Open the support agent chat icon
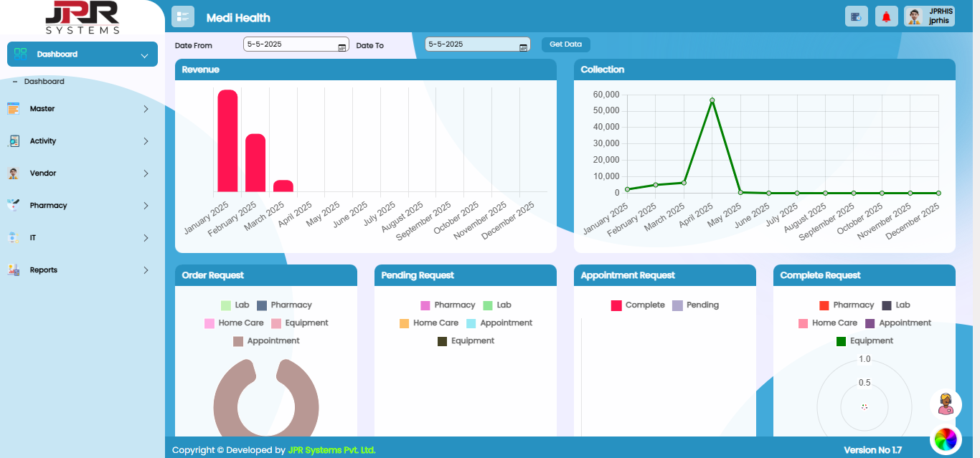Screen dimensions: 980x458 click(x=946, y=404)
